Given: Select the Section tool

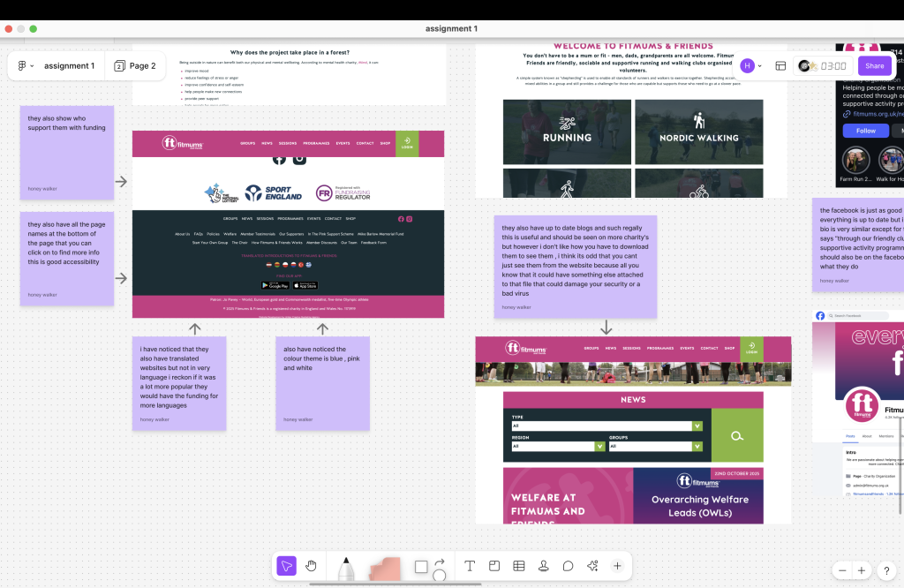Looking at the screenshot, I should 494,566.
